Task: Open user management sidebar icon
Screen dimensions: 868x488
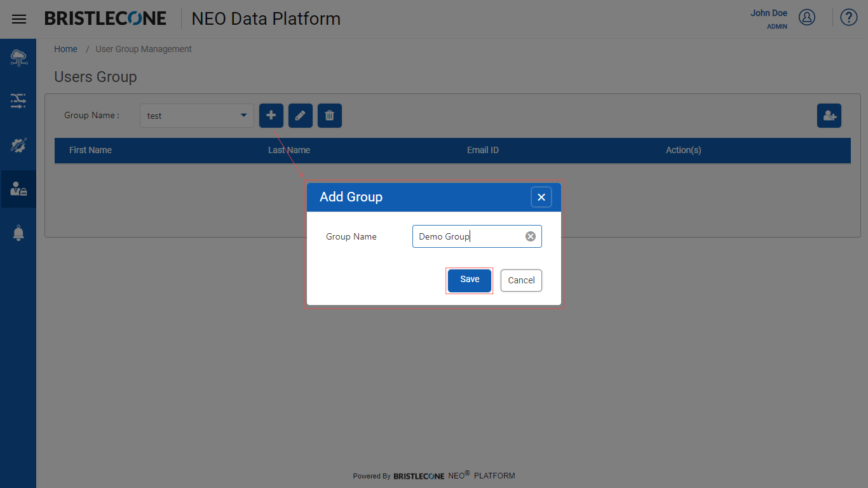Action: tap(18, 189)
